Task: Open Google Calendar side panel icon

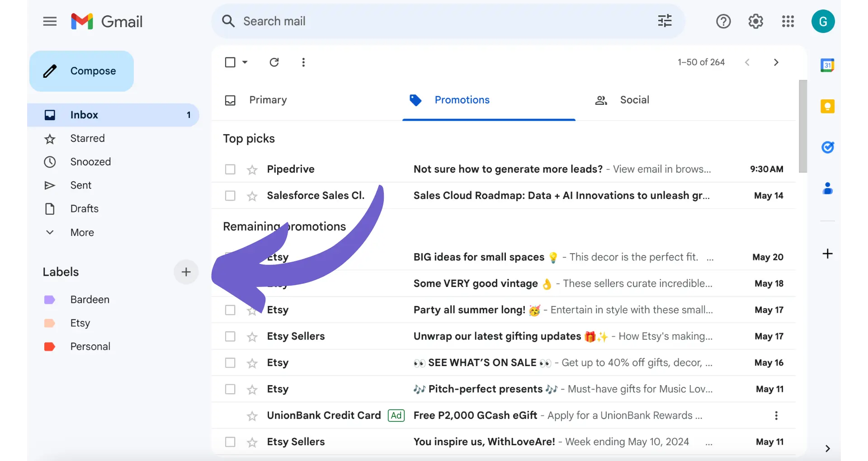Action: [827, 65]
